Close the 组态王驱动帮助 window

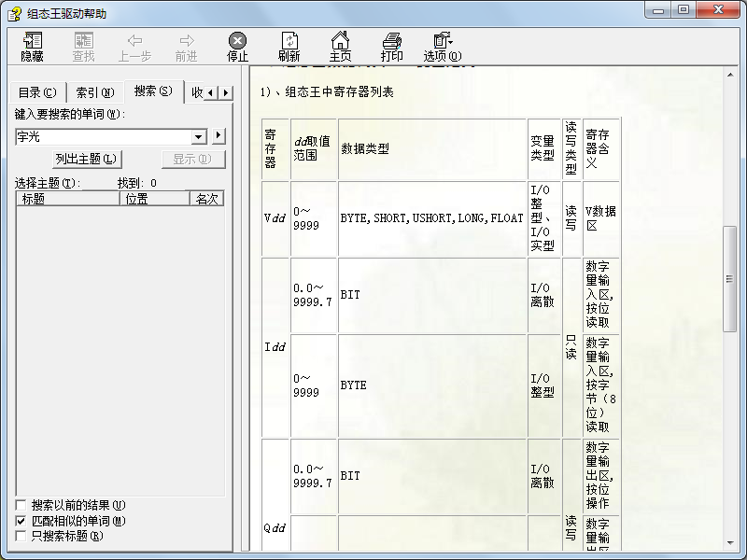[x=719, y=9]
